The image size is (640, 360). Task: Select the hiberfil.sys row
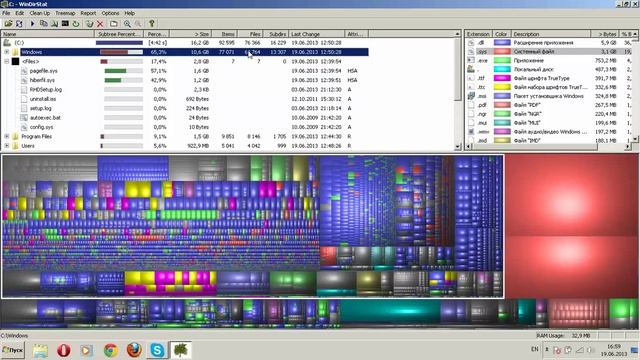pyautogui.click(x=185, y=80)
